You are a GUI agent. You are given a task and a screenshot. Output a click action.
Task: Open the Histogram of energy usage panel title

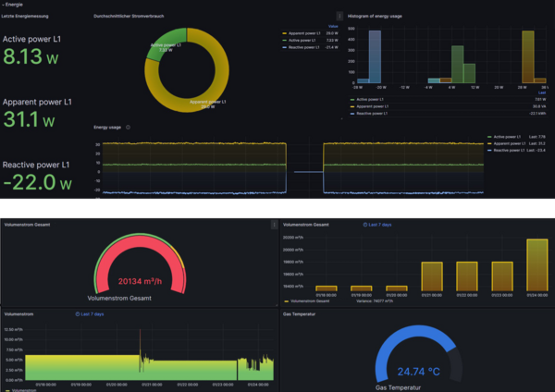click(x=375, y=17)
